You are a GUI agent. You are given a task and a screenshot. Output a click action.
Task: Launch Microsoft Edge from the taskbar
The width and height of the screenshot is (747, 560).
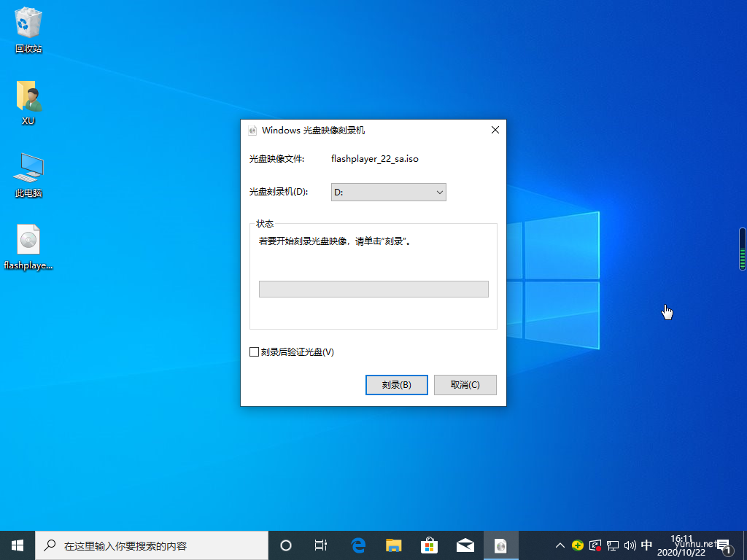[357, 545]
